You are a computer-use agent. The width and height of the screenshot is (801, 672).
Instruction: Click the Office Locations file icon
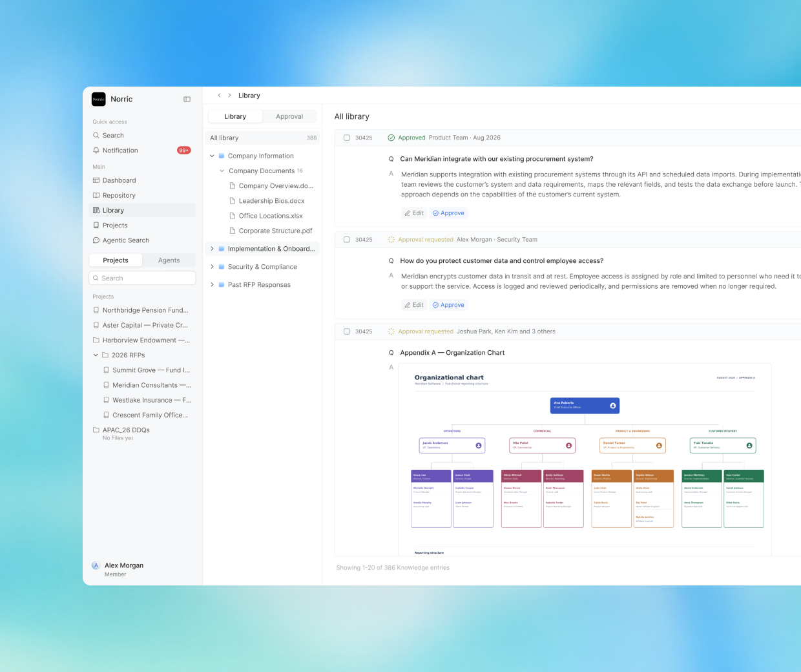pyautogui.click(x=233, y=216)
